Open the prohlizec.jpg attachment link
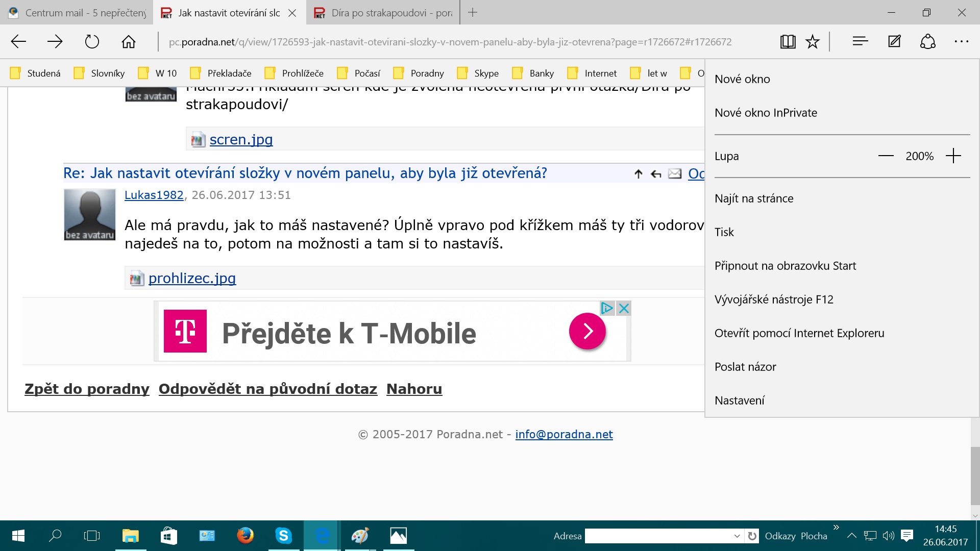Image resolution: width=980 pixels, height=551 pixels. pos(192,278)
